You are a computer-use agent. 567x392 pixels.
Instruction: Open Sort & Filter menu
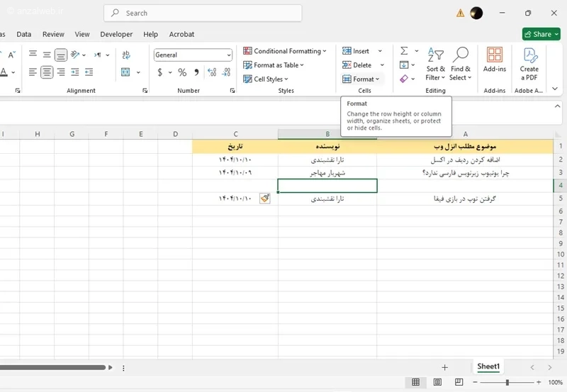click(435, 64)
